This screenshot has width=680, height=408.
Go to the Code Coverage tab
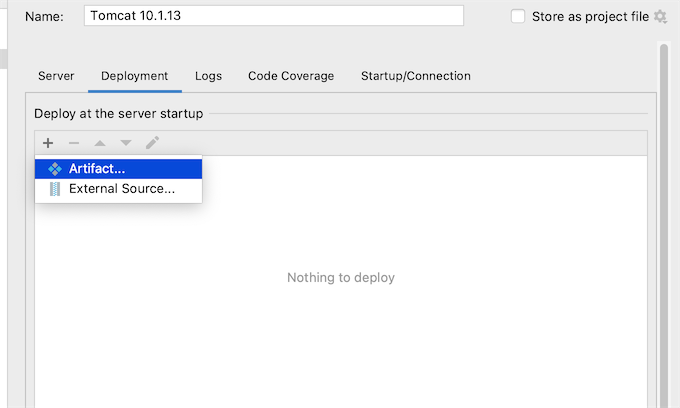pos(291,76)
